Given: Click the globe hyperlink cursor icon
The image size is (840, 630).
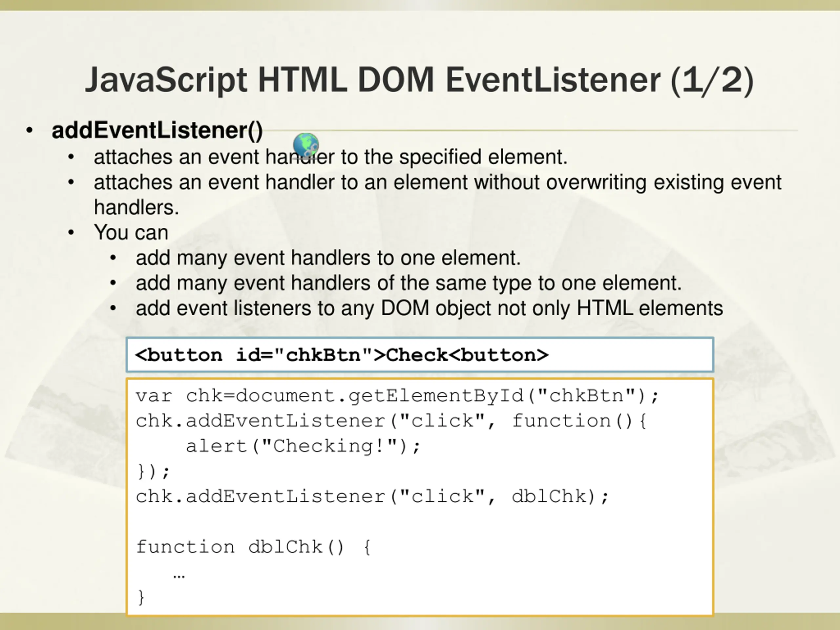Looking at the screenshot, I should [306, 145].
